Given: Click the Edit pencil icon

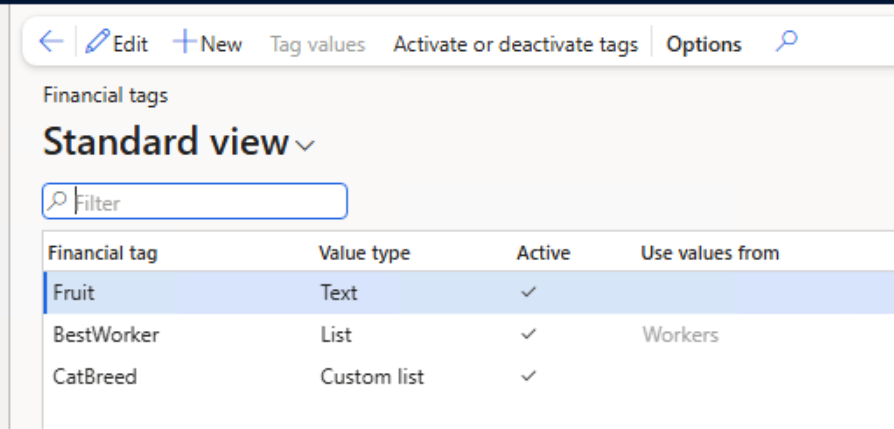Looking at the screenshot, I should click(x=97, y=42).
